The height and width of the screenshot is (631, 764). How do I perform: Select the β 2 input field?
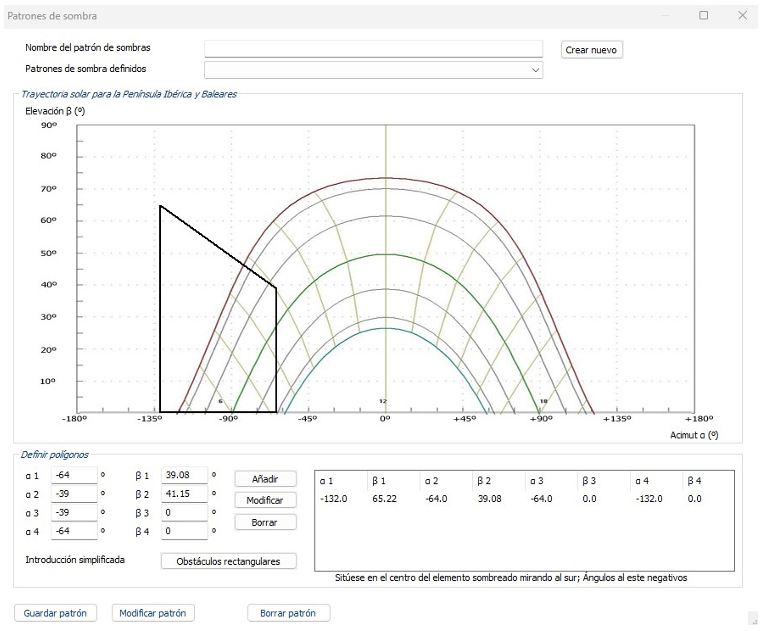[x=183, y=494]
